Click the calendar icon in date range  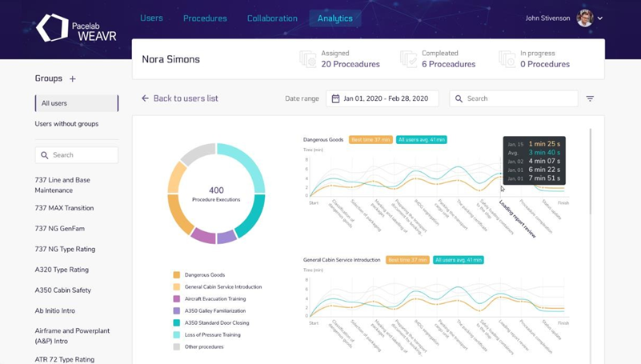tap(335, 98)
